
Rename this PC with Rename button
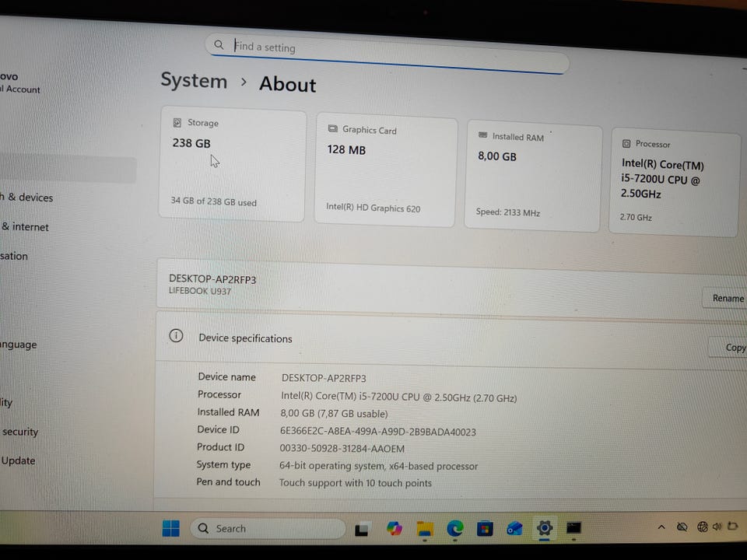727,298
